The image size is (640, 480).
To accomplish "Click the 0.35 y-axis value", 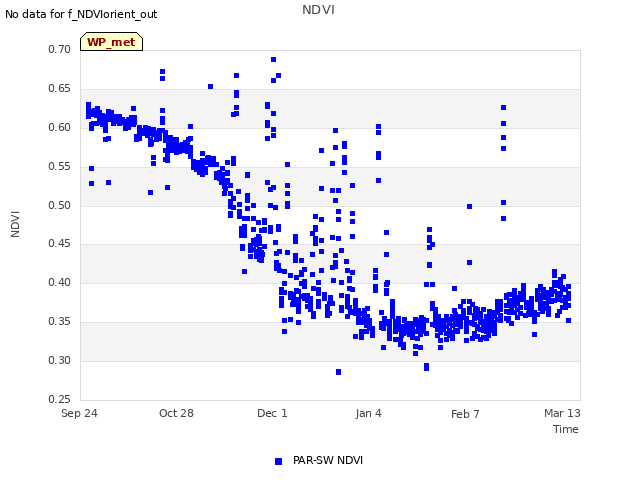I will pos(59,321).
